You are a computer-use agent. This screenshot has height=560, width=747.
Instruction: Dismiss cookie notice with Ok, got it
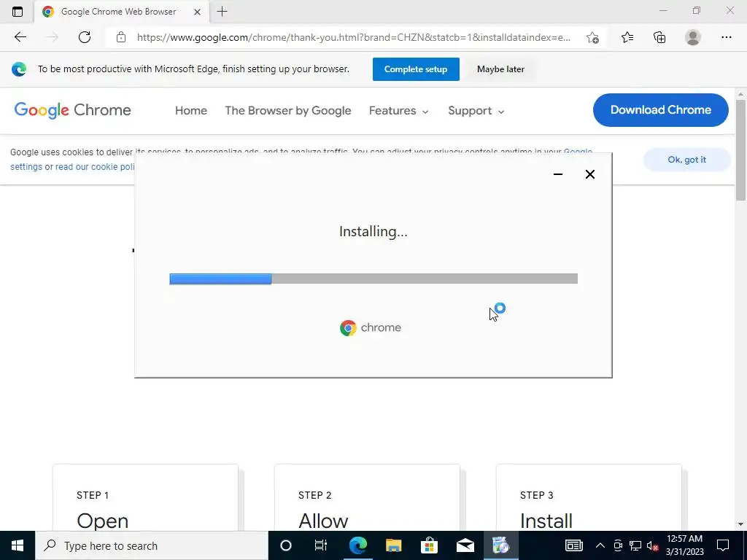[687, 160]
